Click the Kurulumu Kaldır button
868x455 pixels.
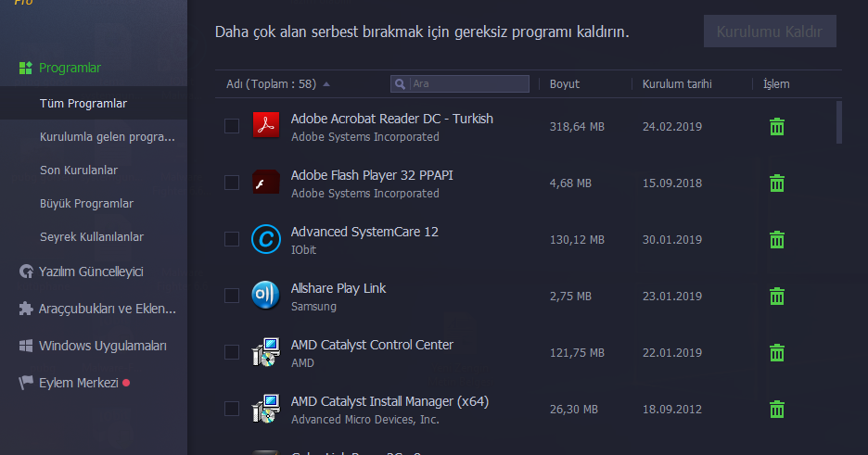(770, 32)
